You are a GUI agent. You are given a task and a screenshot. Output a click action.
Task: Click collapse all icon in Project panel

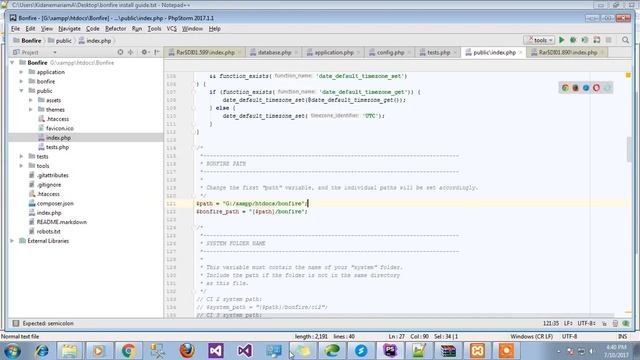pyautogui.click(x=131, y=52)
